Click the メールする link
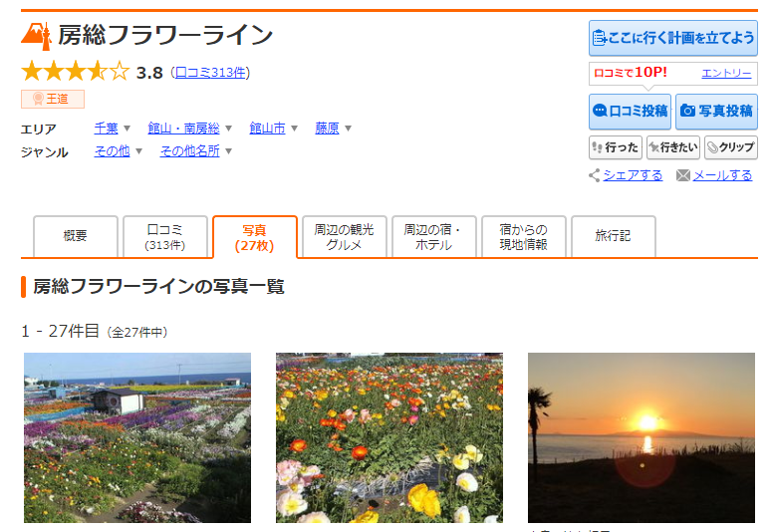The width and height of the screenshot is (771, 532). pos(722,175)
